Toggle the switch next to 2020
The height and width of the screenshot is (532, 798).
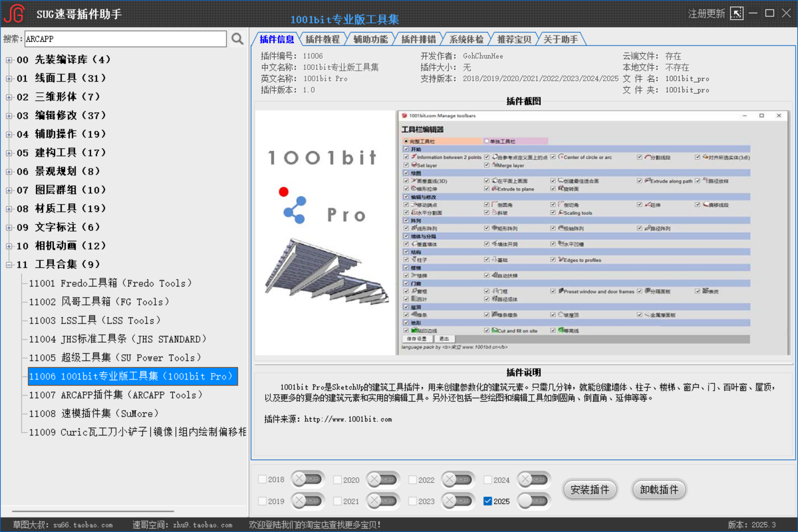(383, 479)
